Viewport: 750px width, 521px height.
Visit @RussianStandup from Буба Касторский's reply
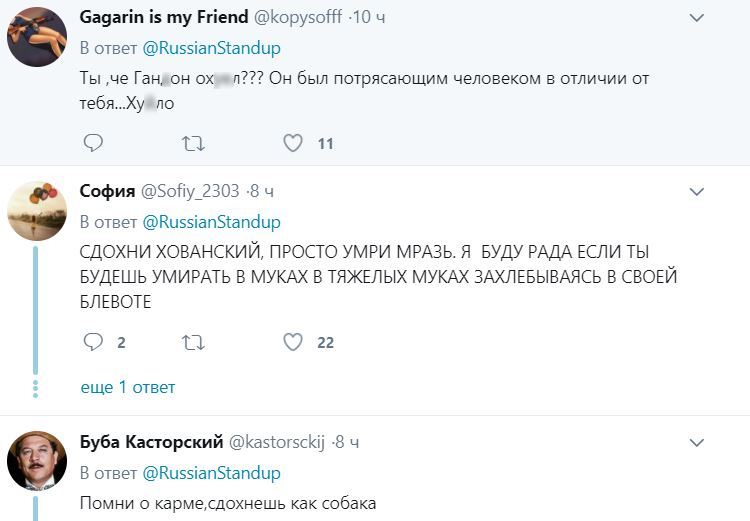click(212, 472)
